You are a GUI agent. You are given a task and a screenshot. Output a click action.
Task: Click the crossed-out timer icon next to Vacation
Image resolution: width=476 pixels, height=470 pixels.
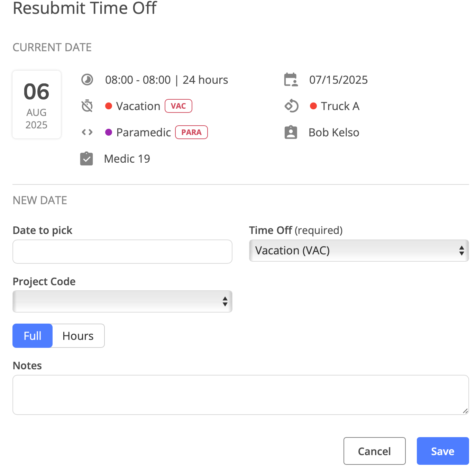tap(87, 106)
